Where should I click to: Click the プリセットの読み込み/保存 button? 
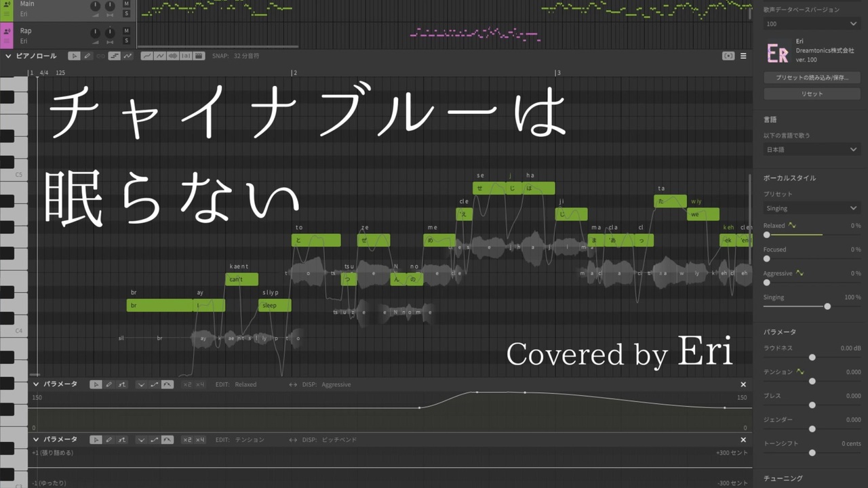(812, 78)
